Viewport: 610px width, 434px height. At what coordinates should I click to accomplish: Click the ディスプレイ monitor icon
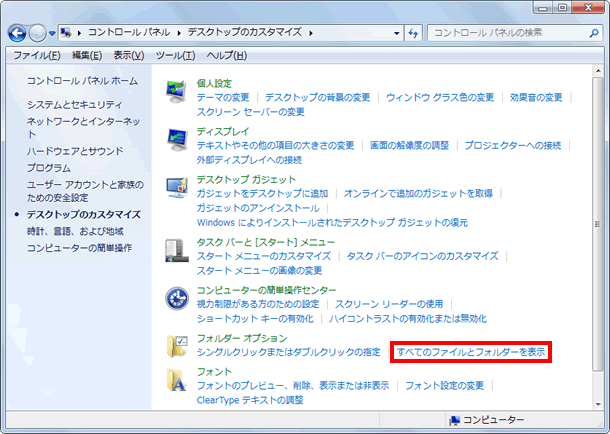(177, 140)
